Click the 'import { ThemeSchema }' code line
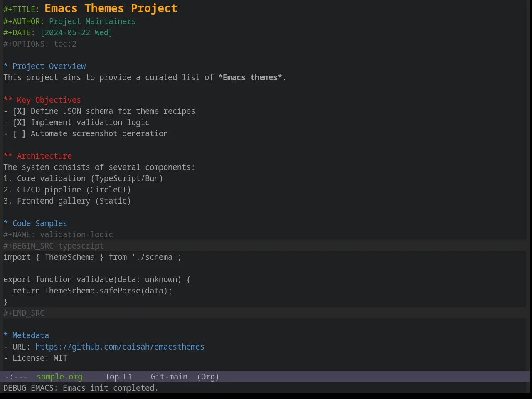This screenshot has height=399, width=532. coord(92,257)
